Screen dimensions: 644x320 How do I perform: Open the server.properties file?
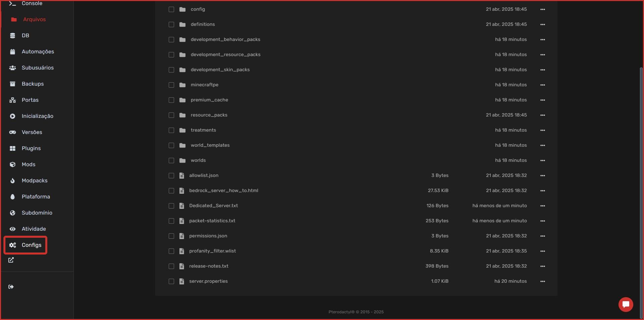point(208,281)
